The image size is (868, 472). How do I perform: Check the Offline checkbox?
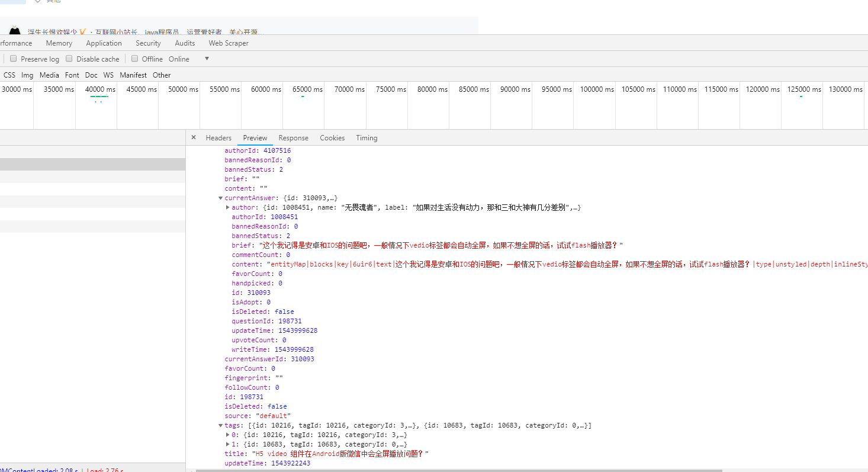(x=135, y=59)
